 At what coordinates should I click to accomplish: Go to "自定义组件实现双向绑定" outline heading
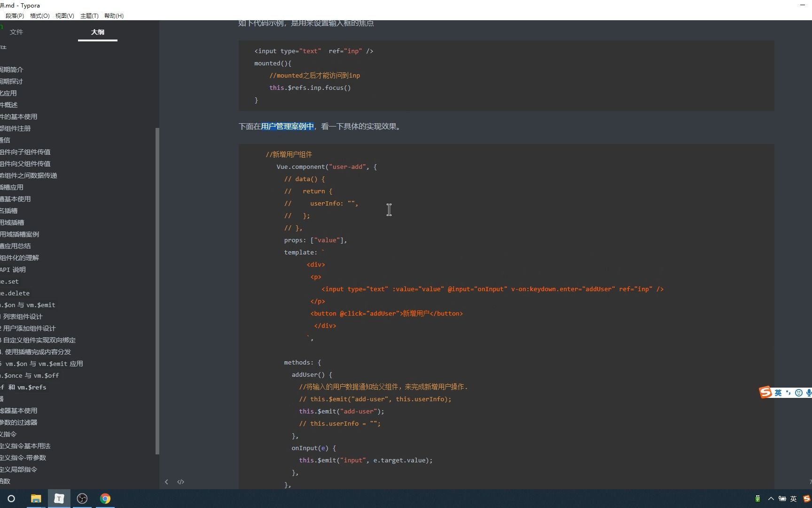tap(39, 340)
